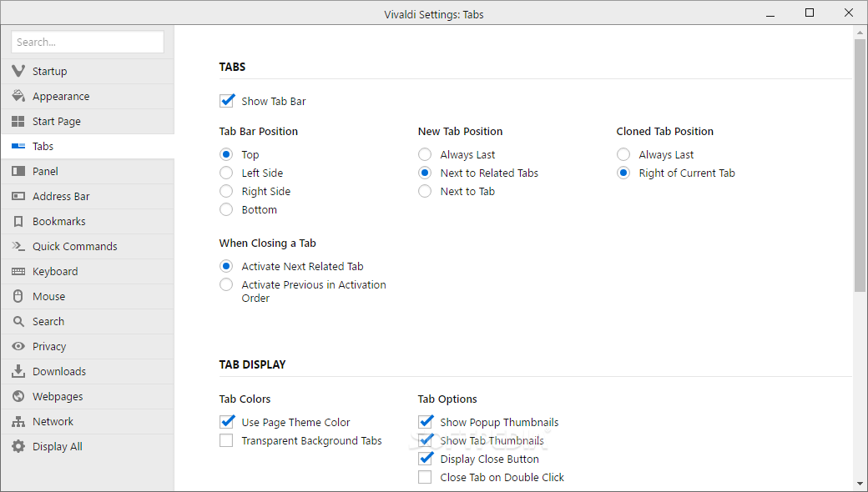Enable Close Tab on Double Click

(425, 477)
